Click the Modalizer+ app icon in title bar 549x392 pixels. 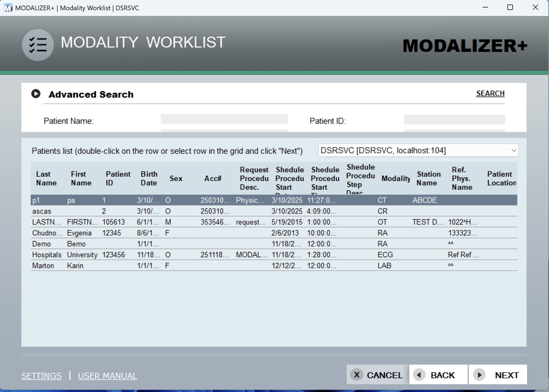[x=8, y=8]
